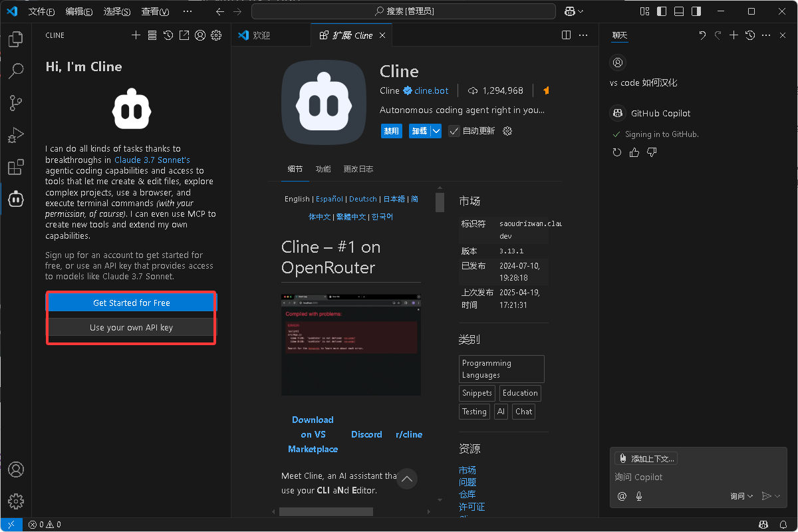Retry the Copilot response
The width and height of the screenshot is (798, 532).
(617, 152)
